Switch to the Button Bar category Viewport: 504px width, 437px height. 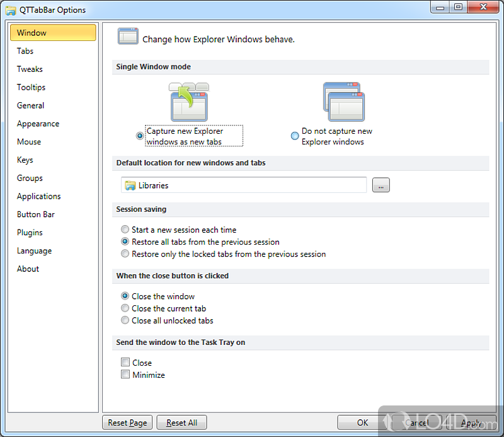click(x=36, y=214)
